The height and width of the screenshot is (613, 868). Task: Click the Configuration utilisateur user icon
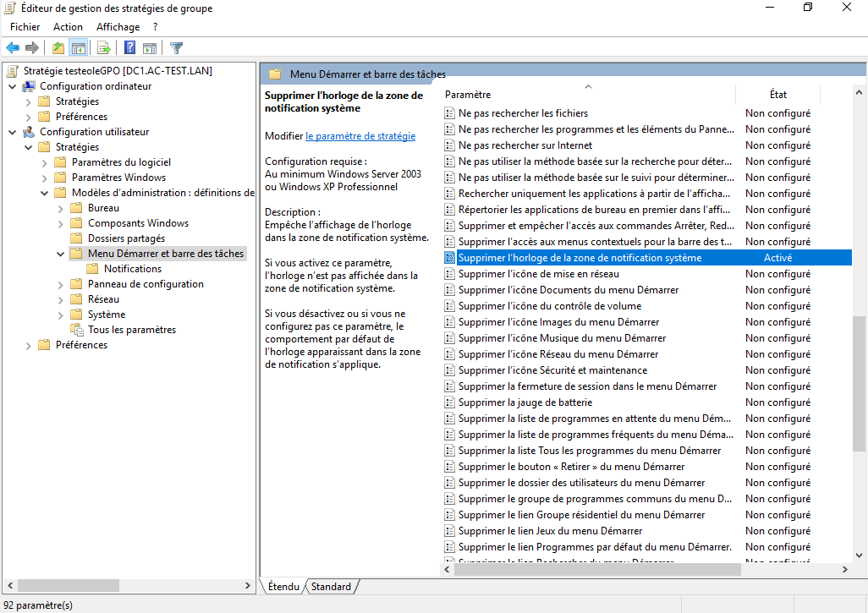29,132
